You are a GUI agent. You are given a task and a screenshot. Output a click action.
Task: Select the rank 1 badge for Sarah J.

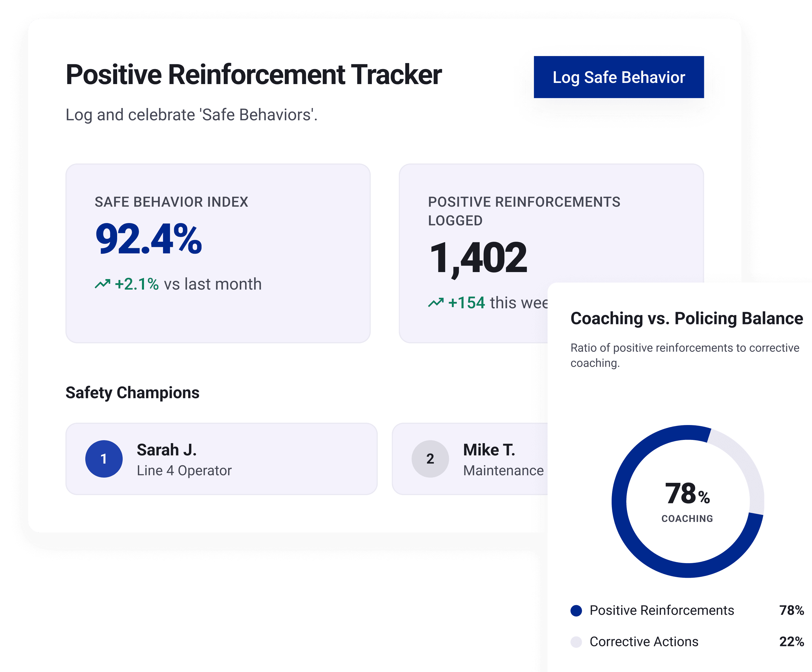tap(104, 459)
